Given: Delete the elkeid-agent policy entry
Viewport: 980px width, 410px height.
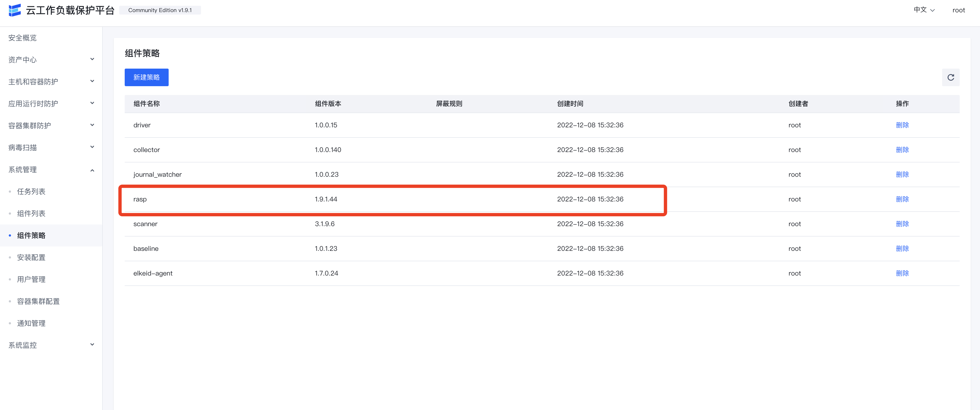Looking at the screenshot, I should 902,273.
